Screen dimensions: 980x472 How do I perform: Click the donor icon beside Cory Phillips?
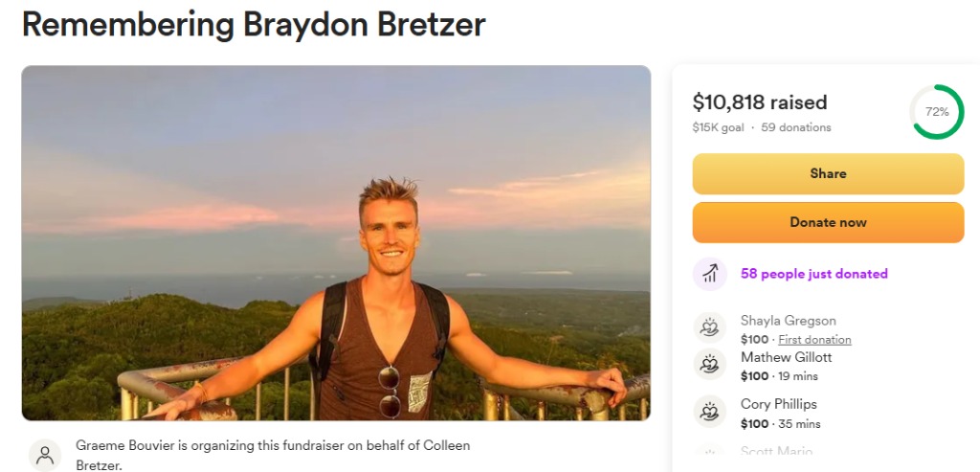pos(709,412)
